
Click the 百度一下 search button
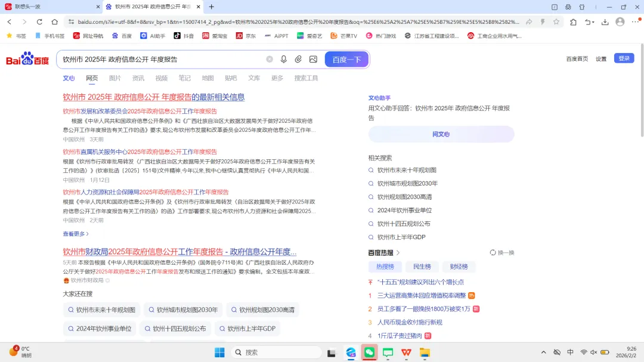click(x=346, y=59)
